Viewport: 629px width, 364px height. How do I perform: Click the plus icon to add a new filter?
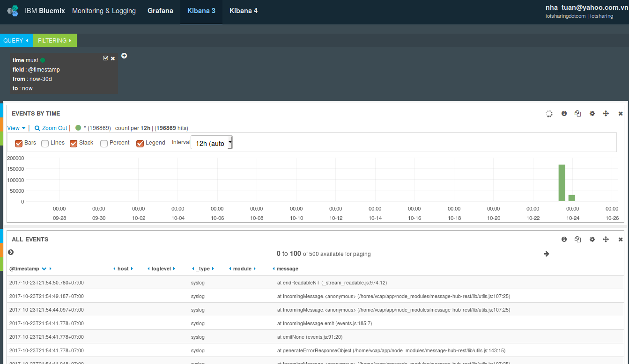pos(124,56)
